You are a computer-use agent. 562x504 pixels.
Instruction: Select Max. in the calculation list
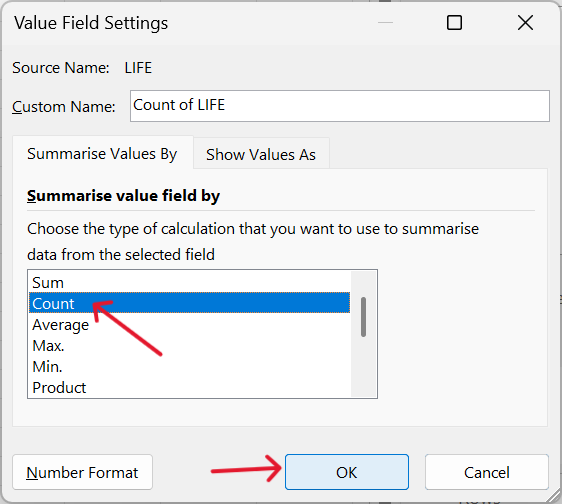tap(189, 346)
